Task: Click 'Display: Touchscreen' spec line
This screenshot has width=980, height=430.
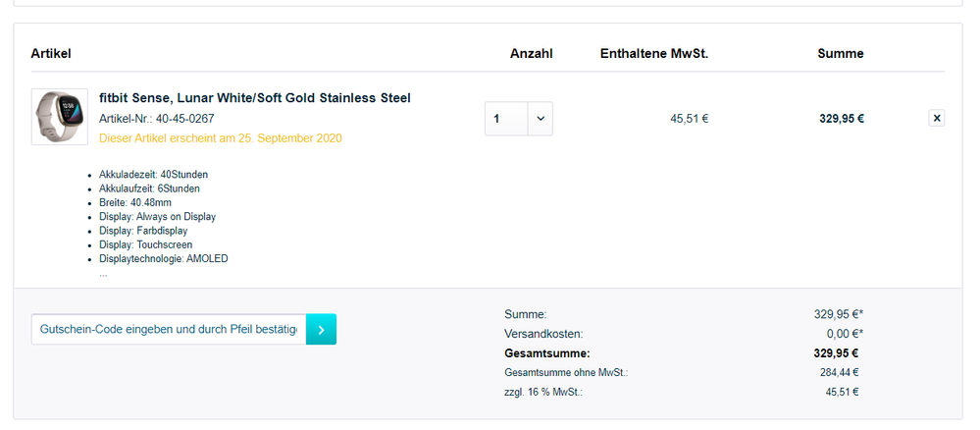Action: [145, 244]
